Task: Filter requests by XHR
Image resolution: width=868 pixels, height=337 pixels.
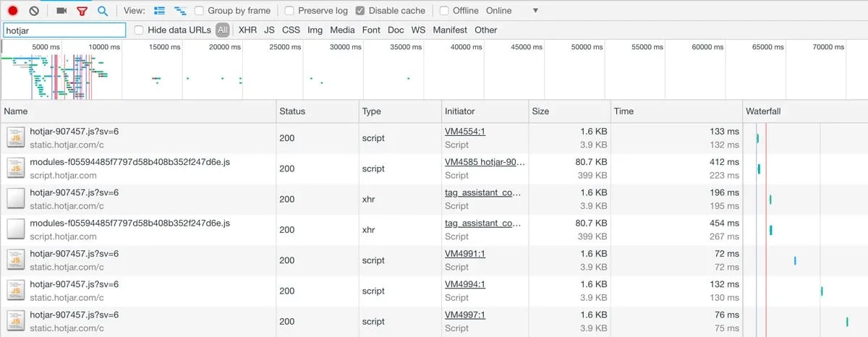Action: pos(247,30)
